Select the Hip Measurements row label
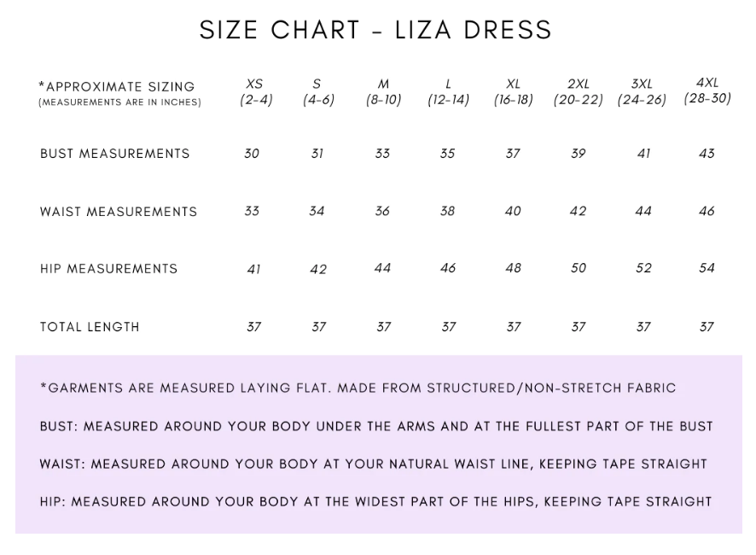 point(108,269)
